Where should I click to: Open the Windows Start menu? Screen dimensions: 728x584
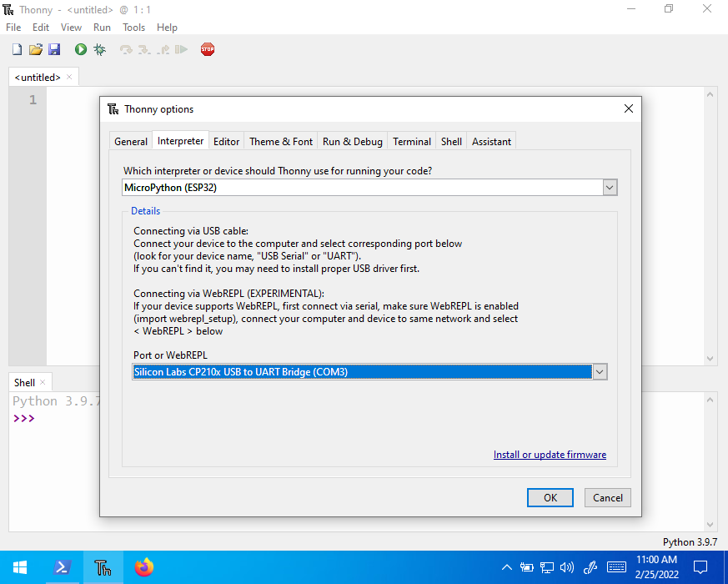(x=20, y=567)
